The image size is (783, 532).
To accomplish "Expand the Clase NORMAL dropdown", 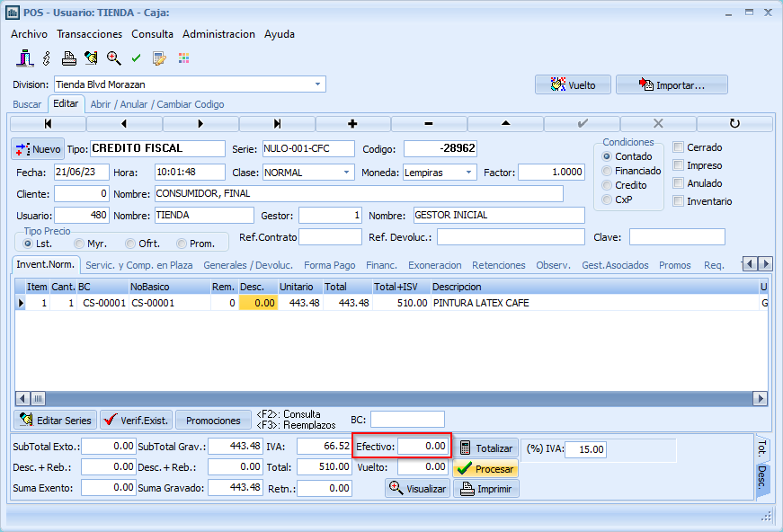I will click(x=347, y=173).
